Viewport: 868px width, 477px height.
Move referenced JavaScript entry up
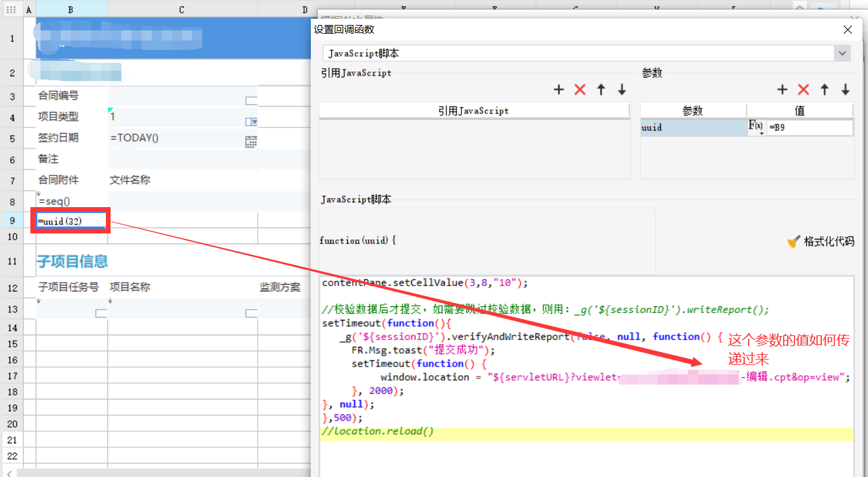pos(601,90)
